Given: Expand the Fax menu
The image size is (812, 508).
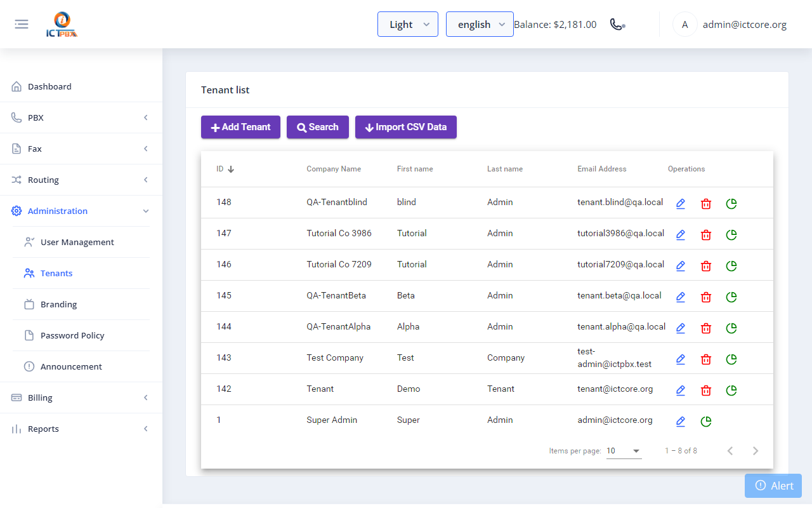Looking at the screenshot, I should tap(81, 149).
